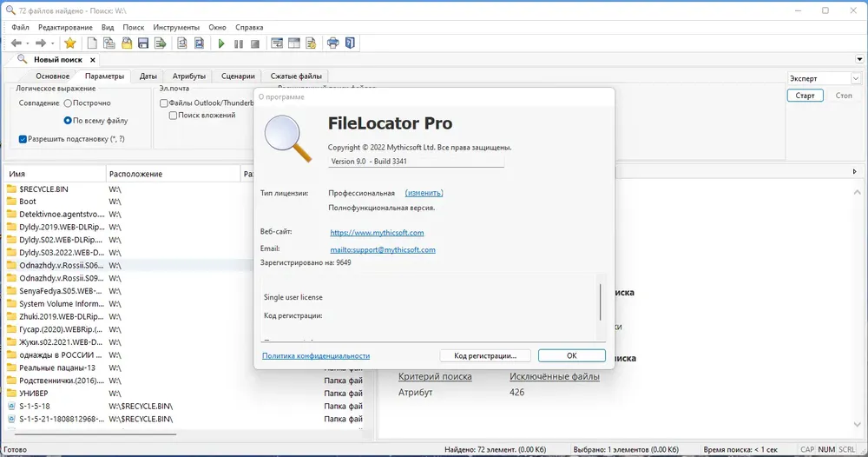Stop the search with the square Stop icon
868x457 pixels.
point(255,43)
